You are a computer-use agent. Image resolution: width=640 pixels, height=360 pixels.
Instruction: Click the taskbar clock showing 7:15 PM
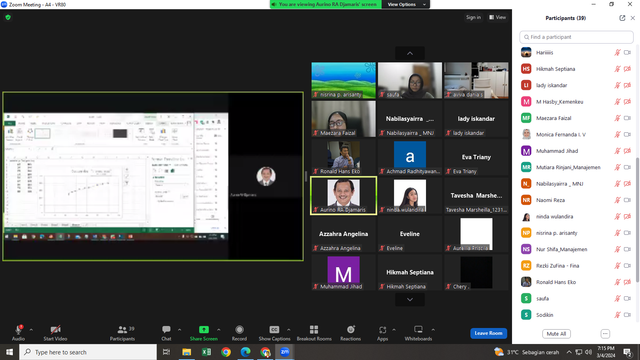(x=606, y=352)
